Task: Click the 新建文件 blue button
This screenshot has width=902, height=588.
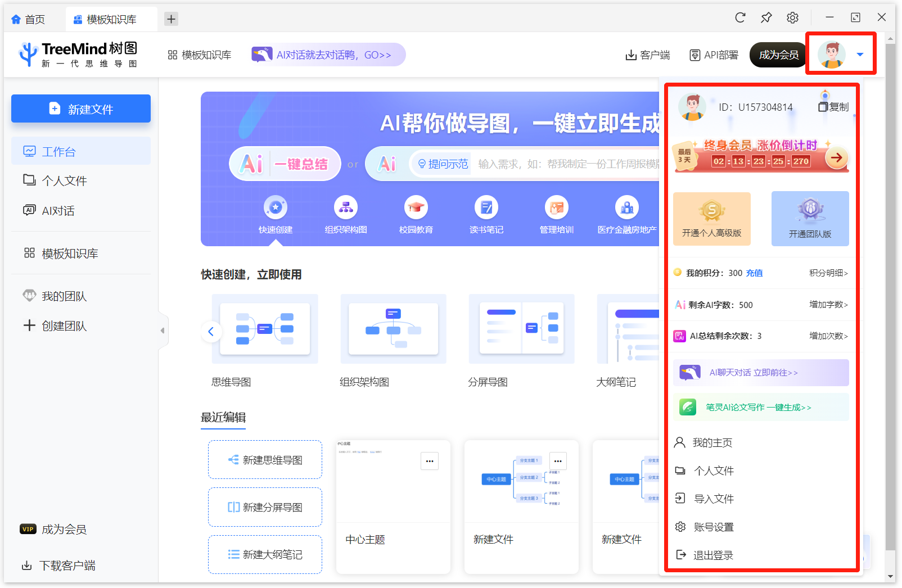Action: pyautogui.click(x=81, y=108)
